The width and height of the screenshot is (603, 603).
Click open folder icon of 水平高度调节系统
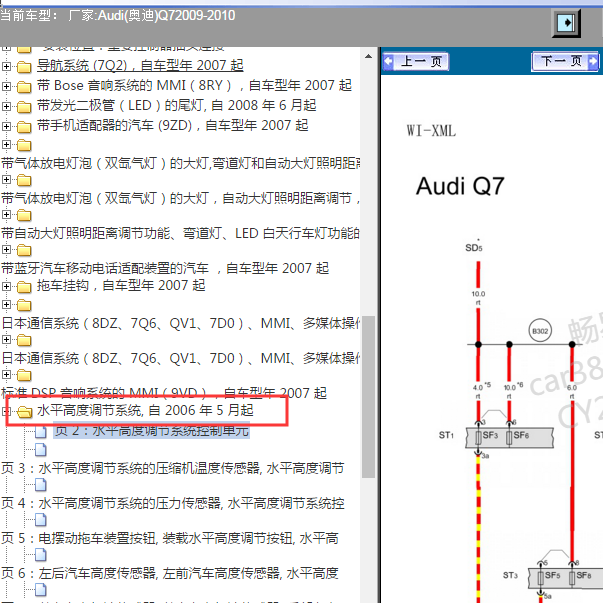(x=25, y=412)
